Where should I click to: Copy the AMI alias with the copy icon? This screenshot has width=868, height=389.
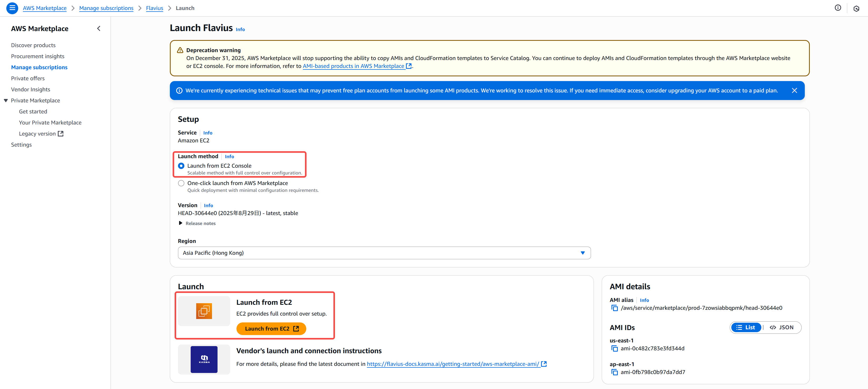pyautogui.click(x=614, y=308)
